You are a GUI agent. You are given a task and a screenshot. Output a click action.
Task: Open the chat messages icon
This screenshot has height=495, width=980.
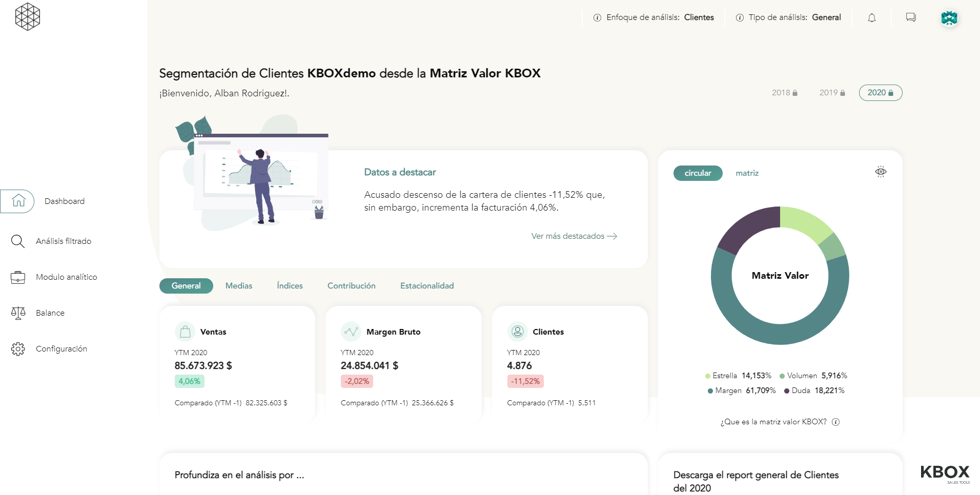(911, 17)
